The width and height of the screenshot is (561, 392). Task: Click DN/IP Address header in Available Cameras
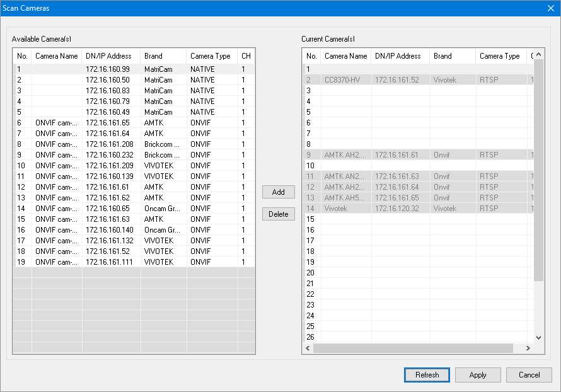click(110, 56)
